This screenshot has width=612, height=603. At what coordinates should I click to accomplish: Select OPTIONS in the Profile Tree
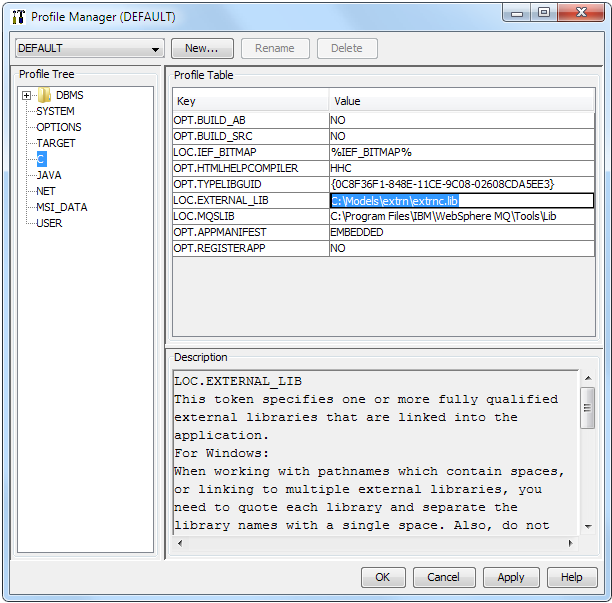(x=59, y=127)
